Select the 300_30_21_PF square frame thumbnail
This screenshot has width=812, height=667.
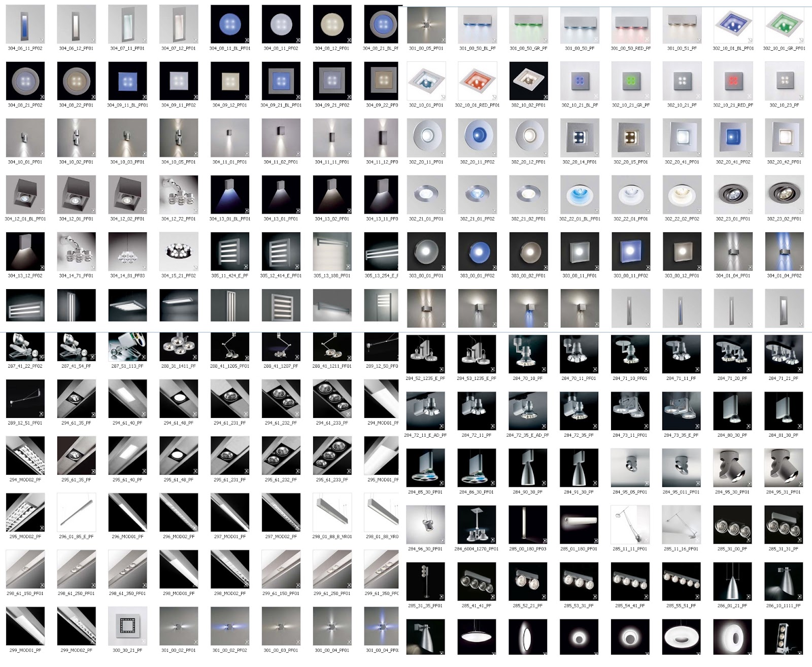click(x=128, y=625)
